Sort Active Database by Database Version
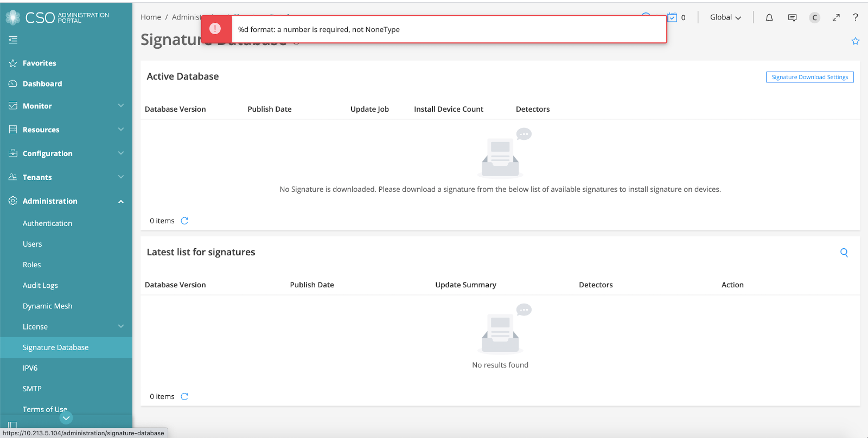Viewport: 868px width, 438px height. coord(175,109)
